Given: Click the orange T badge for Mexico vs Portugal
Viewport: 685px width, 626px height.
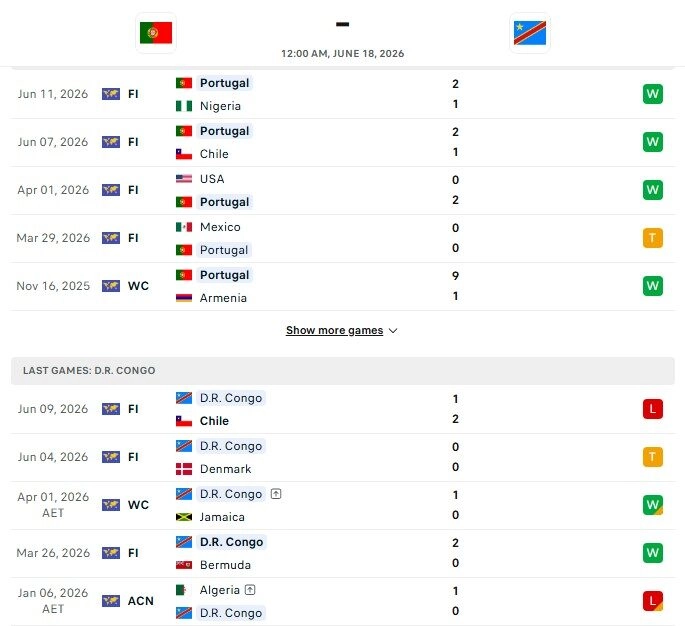Looking at the screenshot, I should pos(653,238).
